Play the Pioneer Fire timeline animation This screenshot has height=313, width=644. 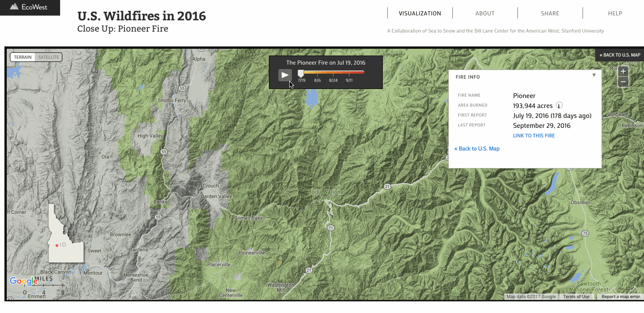pos(285,75)
